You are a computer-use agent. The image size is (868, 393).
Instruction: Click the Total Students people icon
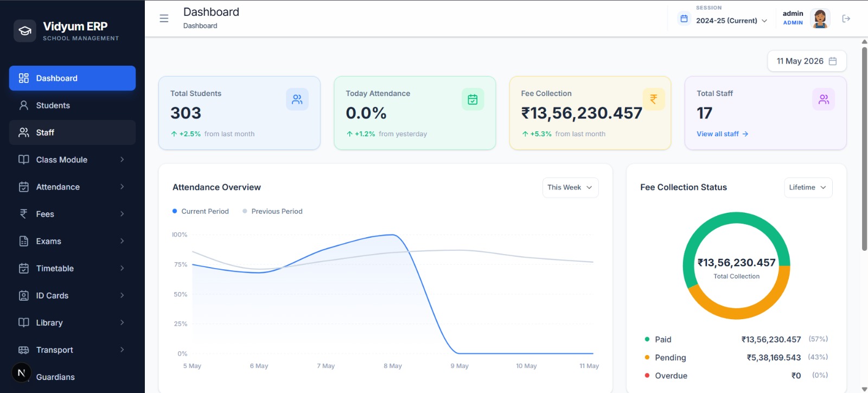point(297,99)
